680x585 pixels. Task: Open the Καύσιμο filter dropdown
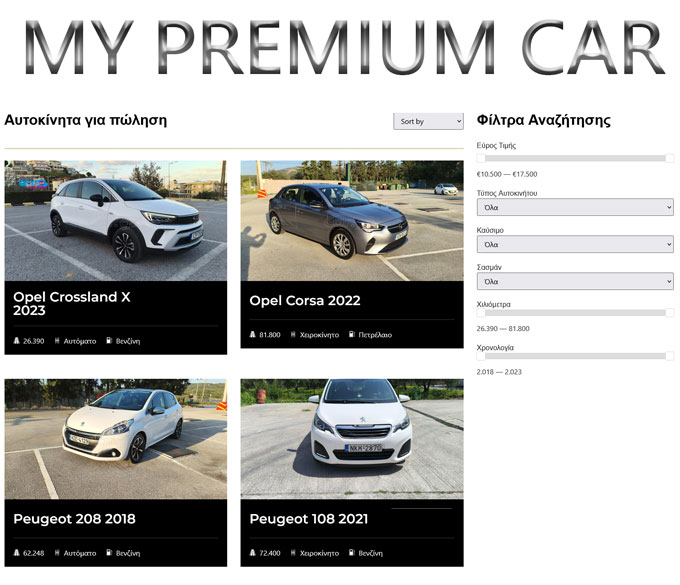coord(575,244)
